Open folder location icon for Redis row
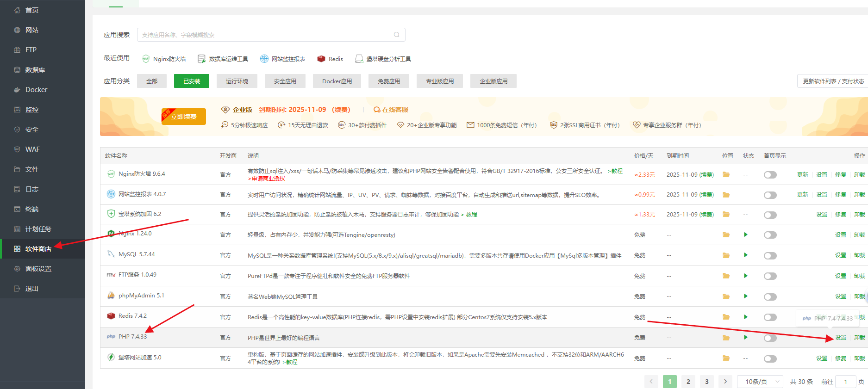 pyautogui.click(x=726, y=317)
